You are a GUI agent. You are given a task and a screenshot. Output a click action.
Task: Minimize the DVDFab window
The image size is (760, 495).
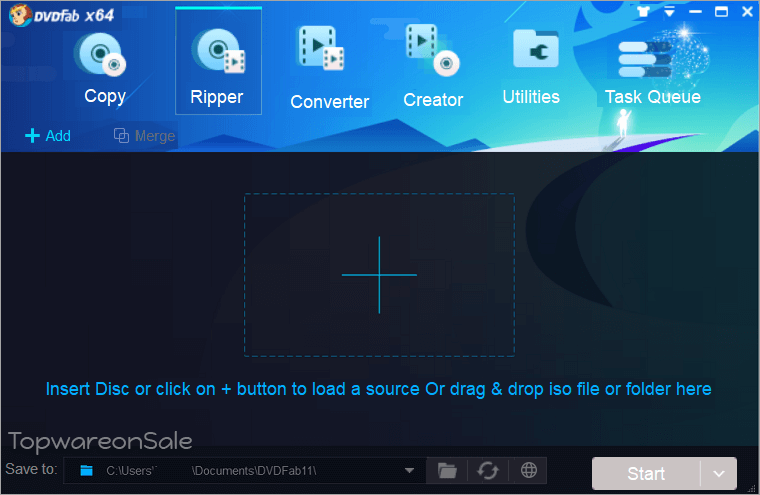point(696,12)
